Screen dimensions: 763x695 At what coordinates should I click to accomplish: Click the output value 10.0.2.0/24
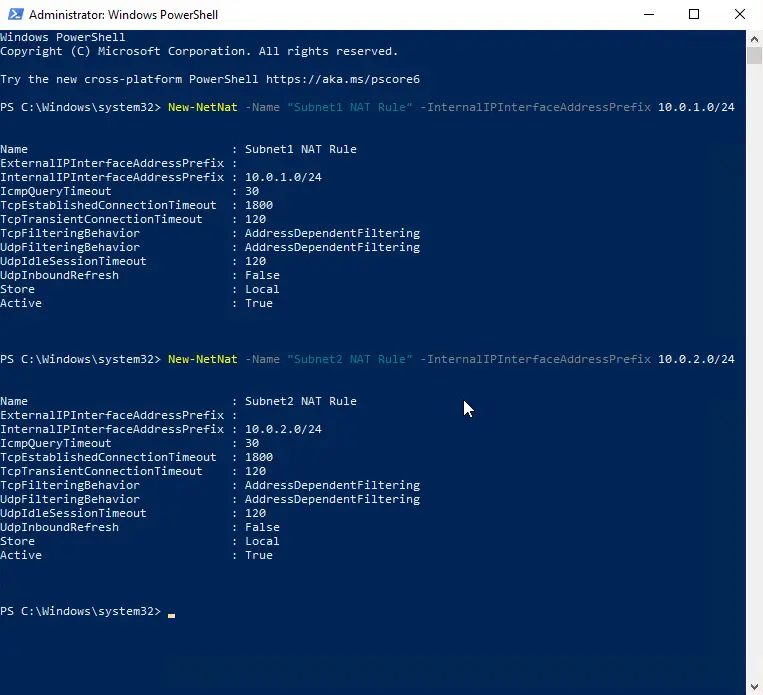pos(283,429)
